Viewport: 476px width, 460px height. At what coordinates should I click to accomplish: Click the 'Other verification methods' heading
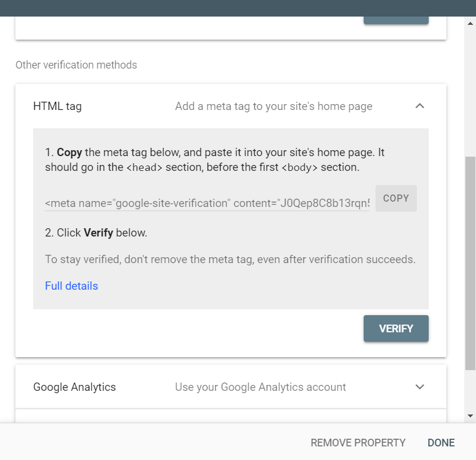point(76,65)
